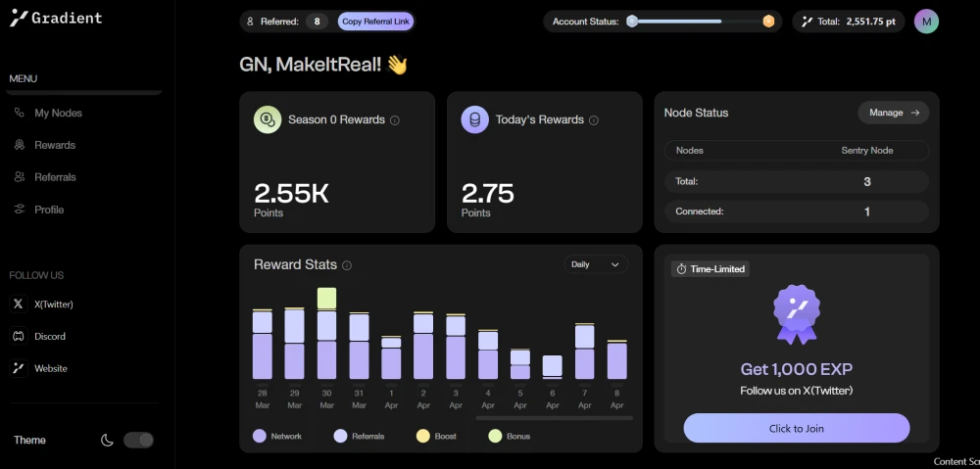Toggle the Network legend series

coord(277,436)
